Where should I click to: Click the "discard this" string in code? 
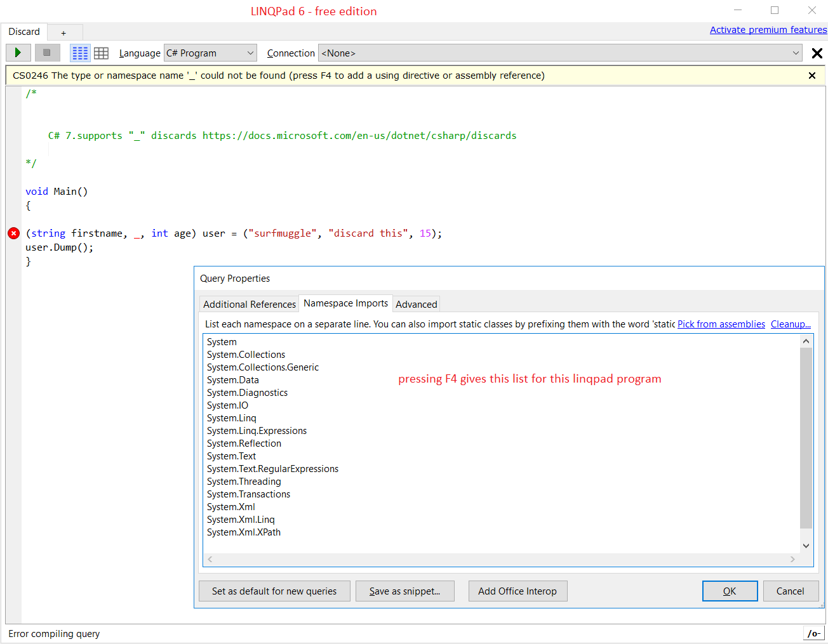click(x=368, y=233)
